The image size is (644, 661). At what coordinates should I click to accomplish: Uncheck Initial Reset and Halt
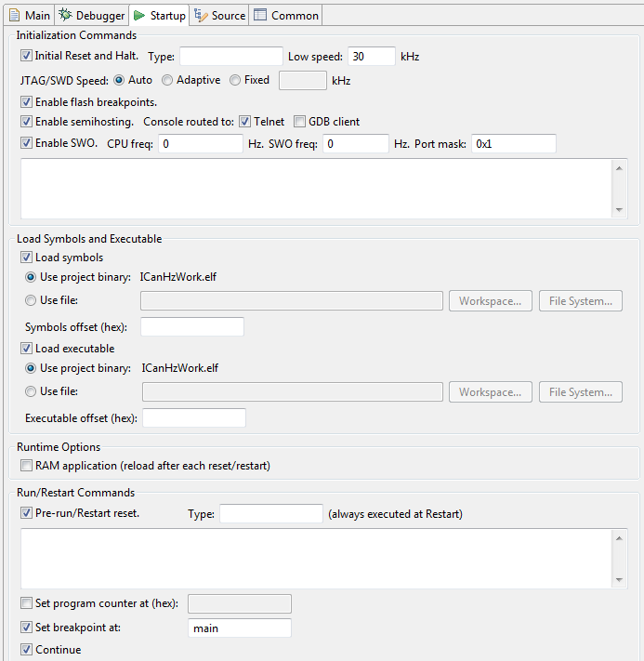coord(26,56)
